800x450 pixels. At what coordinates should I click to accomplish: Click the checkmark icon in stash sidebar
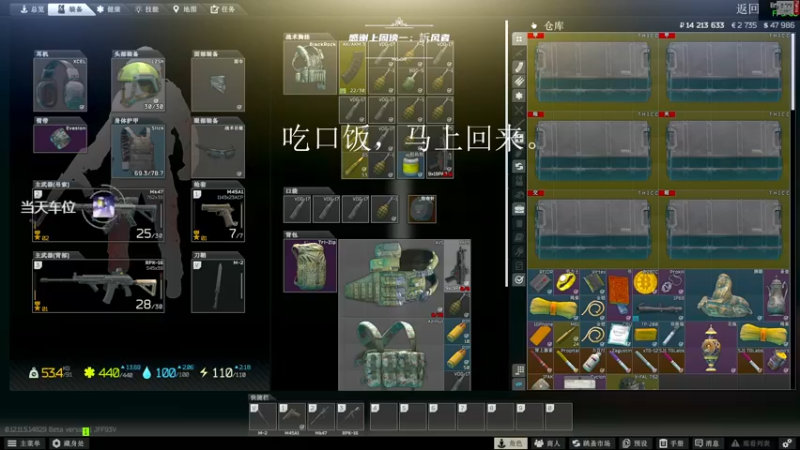(x=519, y=280)
